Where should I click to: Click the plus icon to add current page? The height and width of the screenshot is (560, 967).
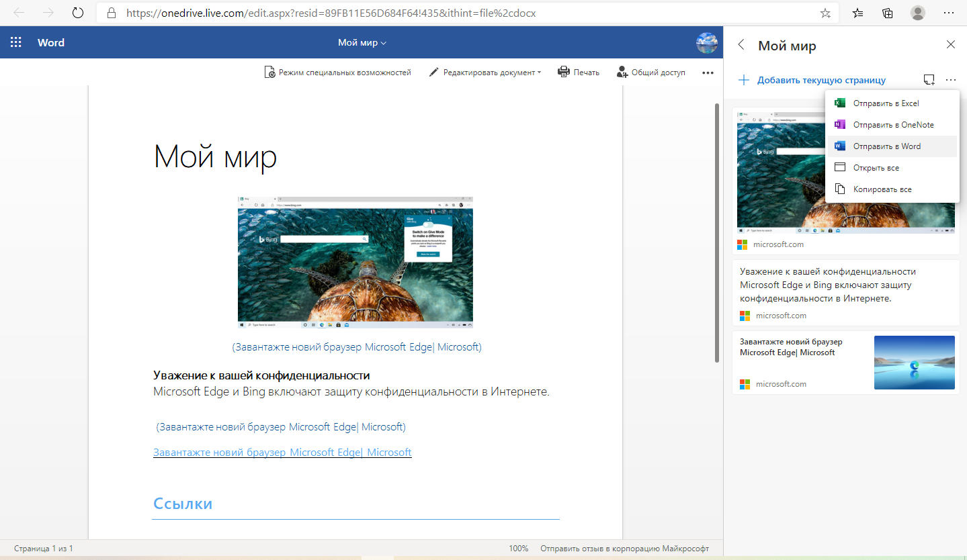tap(743, 80)
